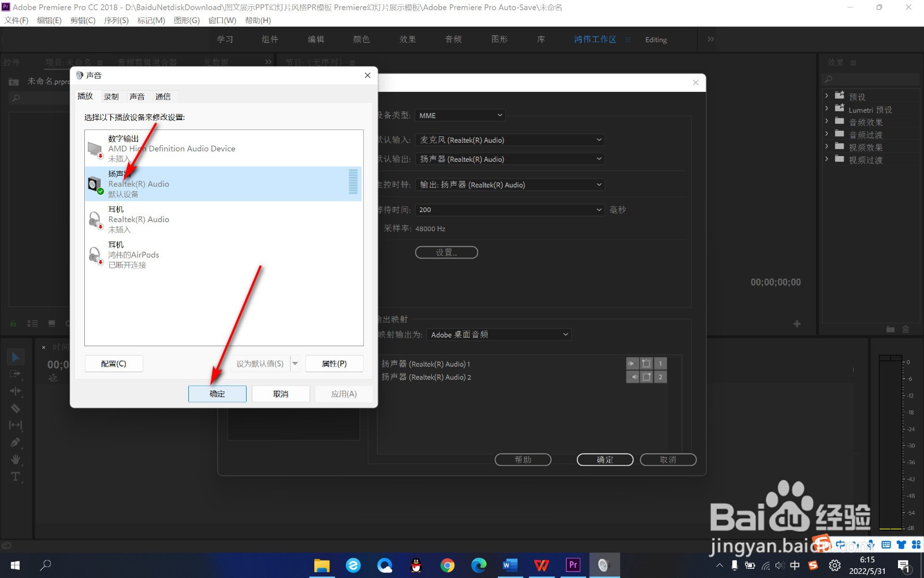924x578 pixels.
Task: Click 取消 in preferences dialog
Action: [668, 460]
